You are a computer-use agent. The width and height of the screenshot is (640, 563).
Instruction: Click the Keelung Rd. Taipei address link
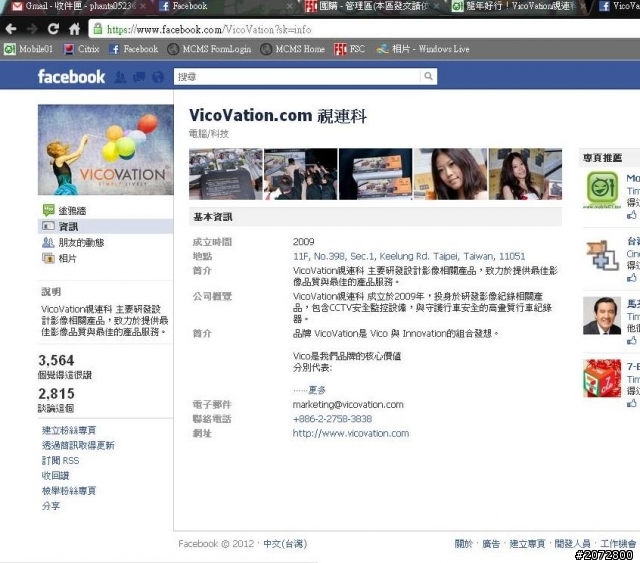(409, 256)
